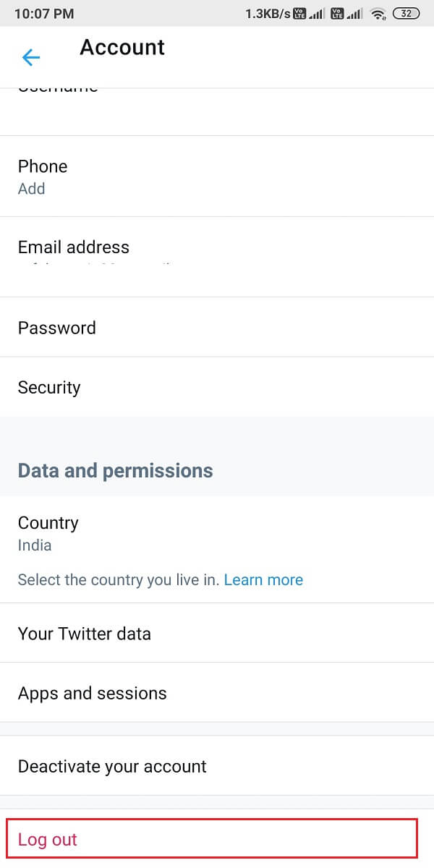Tap the Data and permissions header

[x=116, y=471]
